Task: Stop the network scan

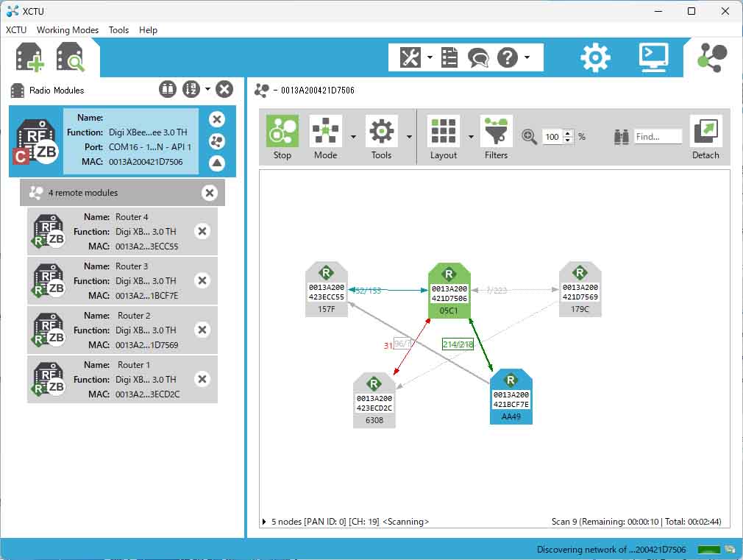Action: point(282,137)
